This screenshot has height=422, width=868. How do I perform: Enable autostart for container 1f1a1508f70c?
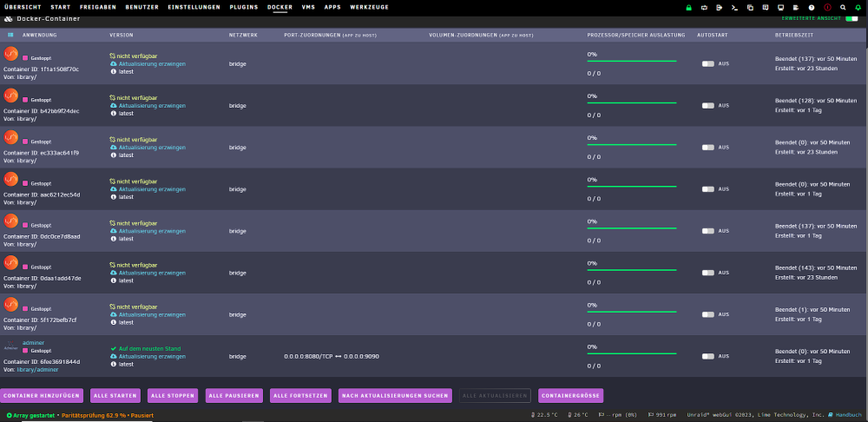pos(708,63)
